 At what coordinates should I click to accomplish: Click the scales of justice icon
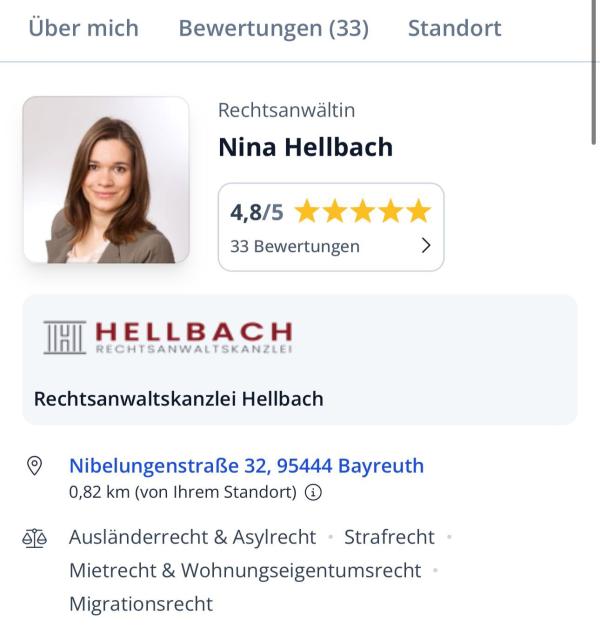click(x=35, y=538)
